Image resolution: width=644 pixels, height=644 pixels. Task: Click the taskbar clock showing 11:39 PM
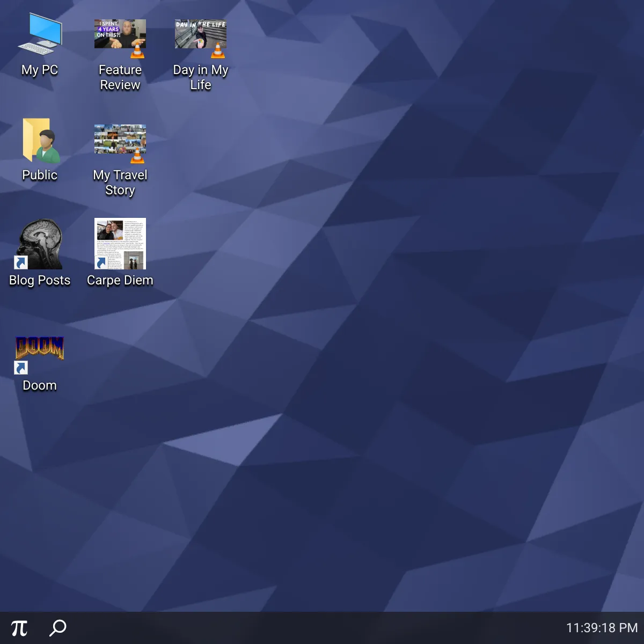pos(602,628)
